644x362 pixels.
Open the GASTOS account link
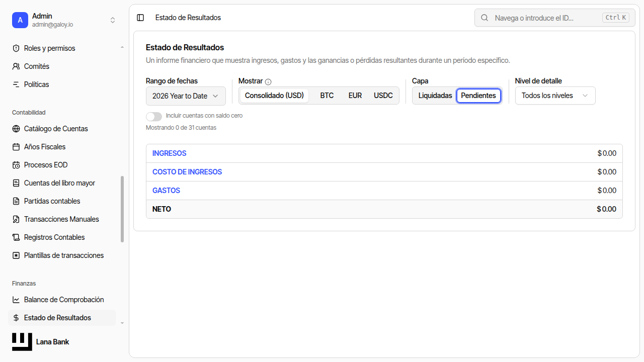click(x=166, y=191)
